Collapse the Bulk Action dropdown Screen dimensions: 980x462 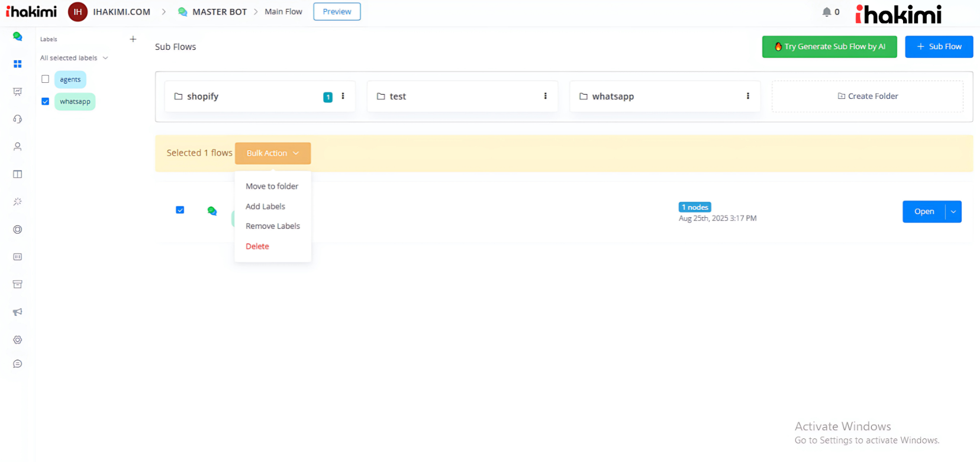tap(272, 153)
